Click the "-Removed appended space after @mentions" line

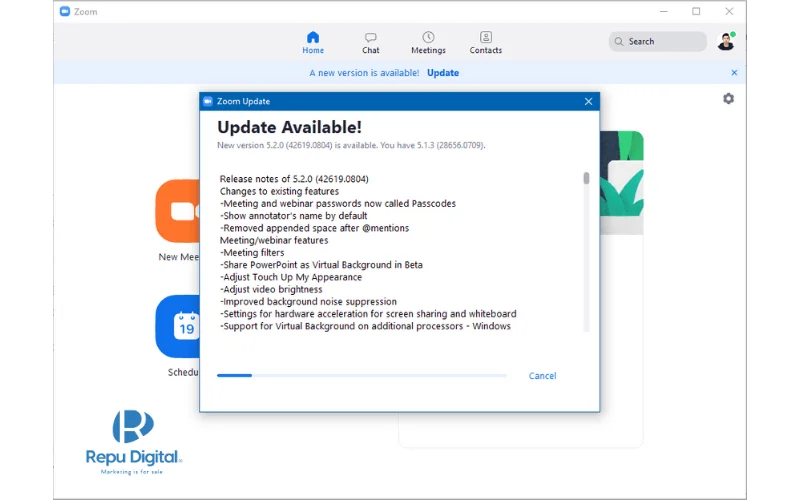[314, 228]
